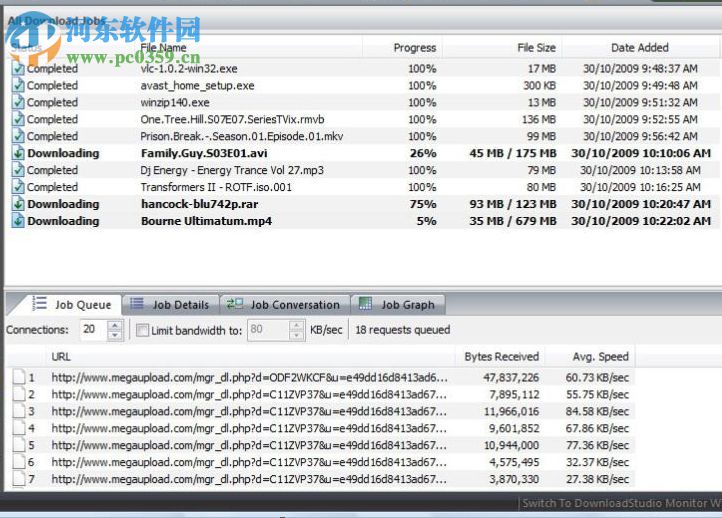Click average speed 27.38 KB/sec
This screenshot has width=722, height=518.
597,479
